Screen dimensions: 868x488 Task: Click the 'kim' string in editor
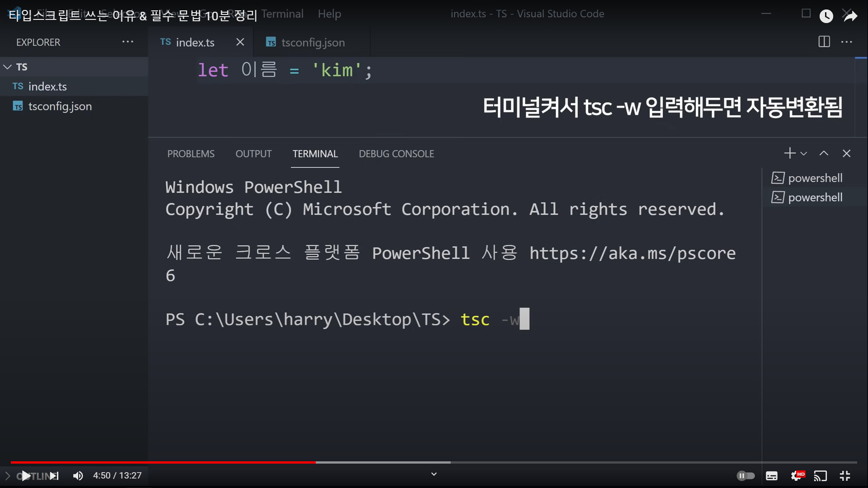(x=336, y=70)
